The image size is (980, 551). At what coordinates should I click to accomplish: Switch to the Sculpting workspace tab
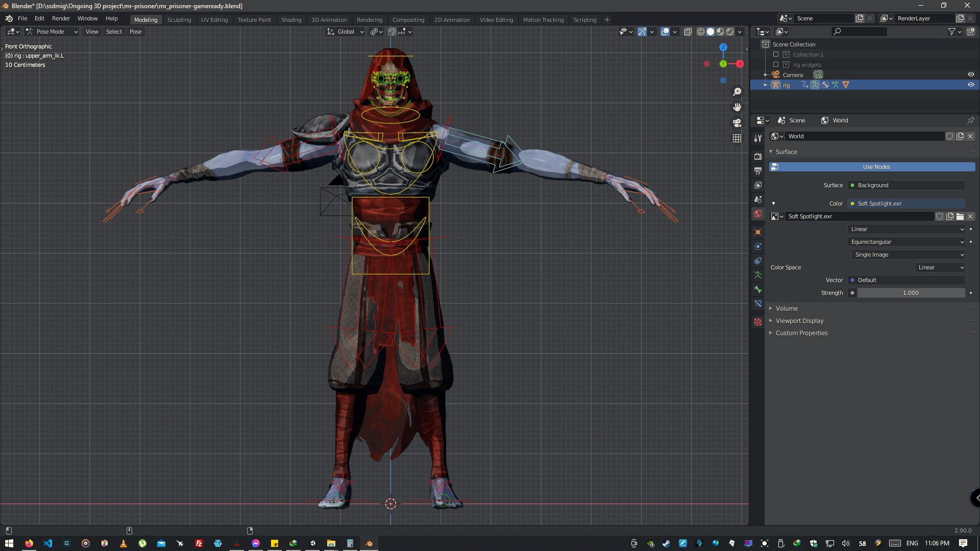(x=179, y=20)
